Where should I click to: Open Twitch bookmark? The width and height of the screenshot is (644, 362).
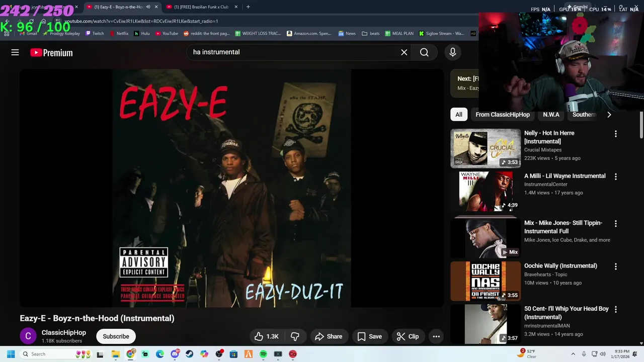pyautogui.click(x=95, y=34)
